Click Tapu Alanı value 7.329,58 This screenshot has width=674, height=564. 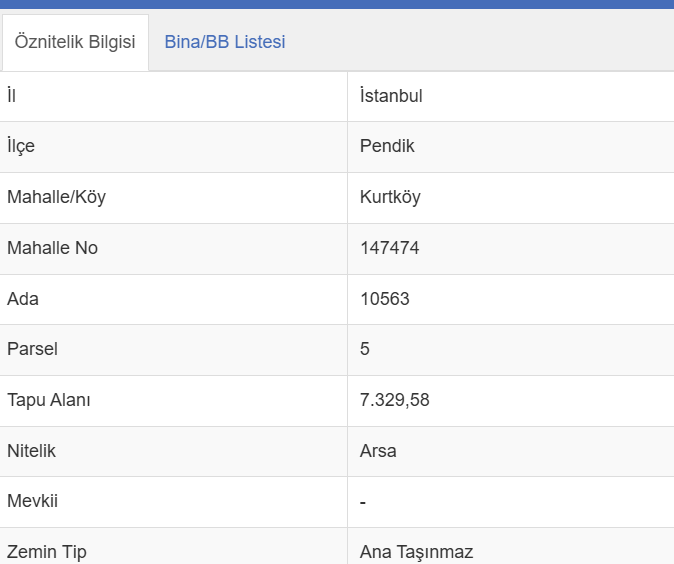pyautogui.click(x=395, y=400)
